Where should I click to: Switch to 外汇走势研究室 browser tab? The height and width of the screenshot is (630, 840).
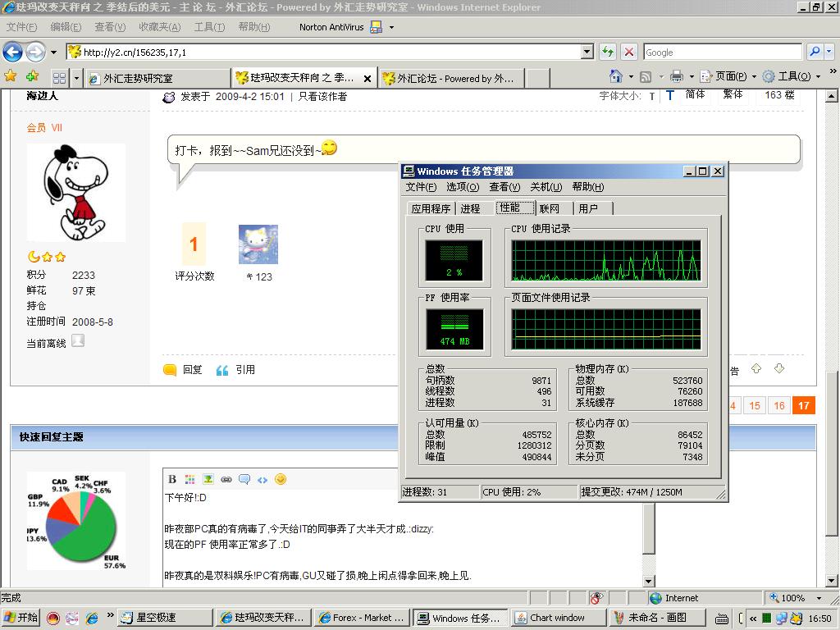(x=158, y=78)
